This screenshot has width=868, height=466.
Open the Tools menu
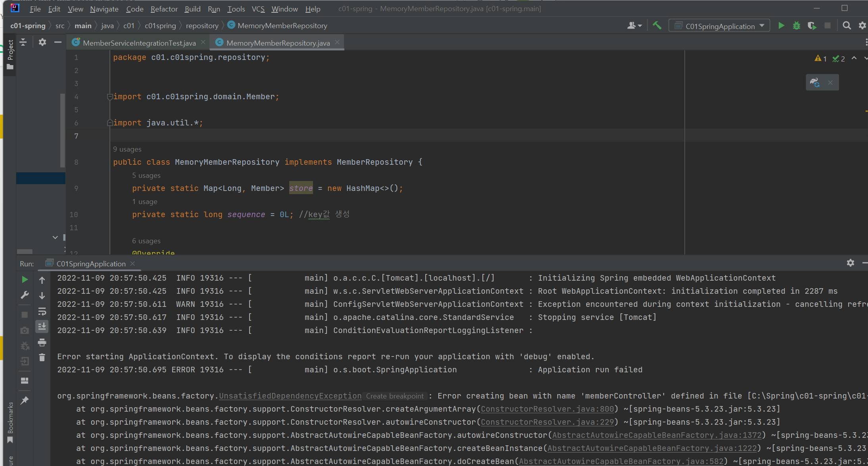236,9
